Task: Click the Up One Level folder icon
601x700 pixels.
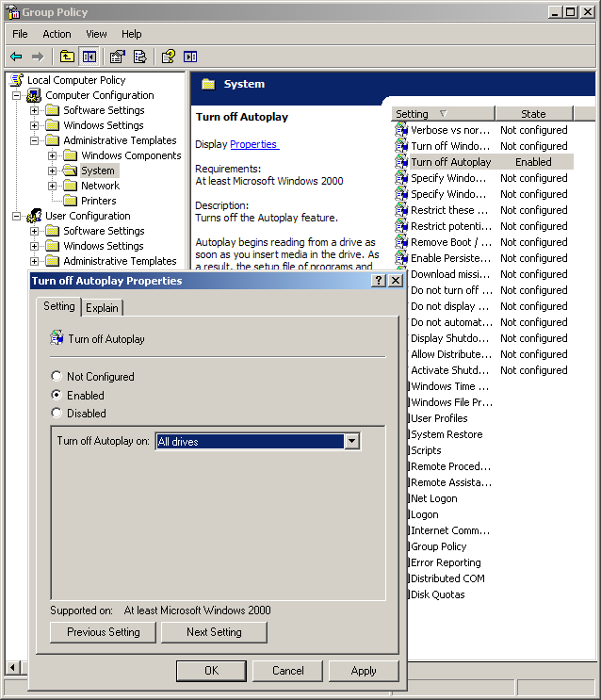Action: click(68, 57)
